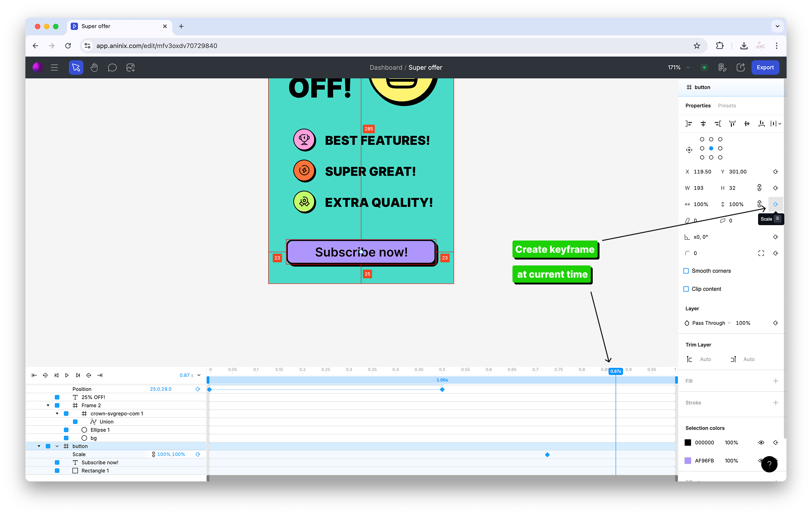Switch to Properties tab

(x=698, y=106)
